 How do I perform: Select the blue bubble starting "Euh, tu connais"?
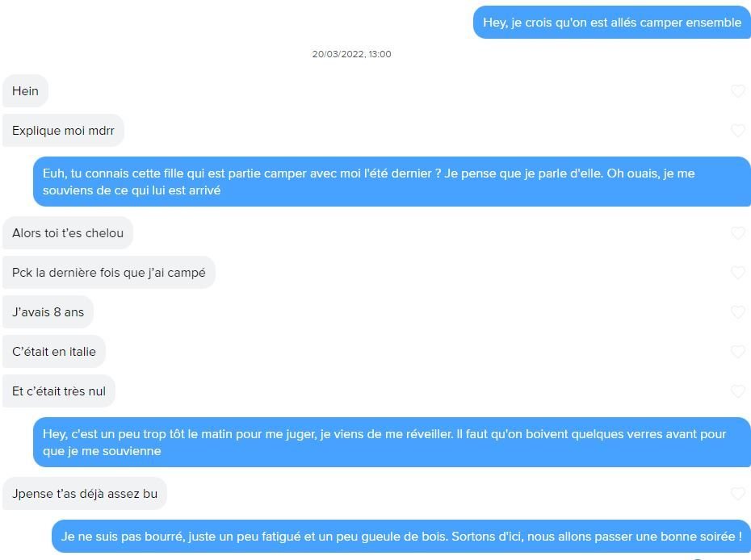tap(392, 182)
